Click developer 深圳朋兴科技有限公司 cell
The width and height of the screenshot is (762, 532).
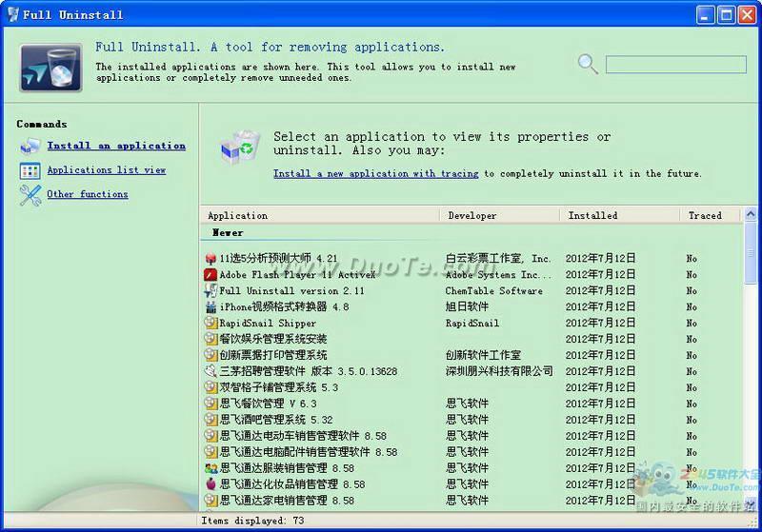point(499,371)
